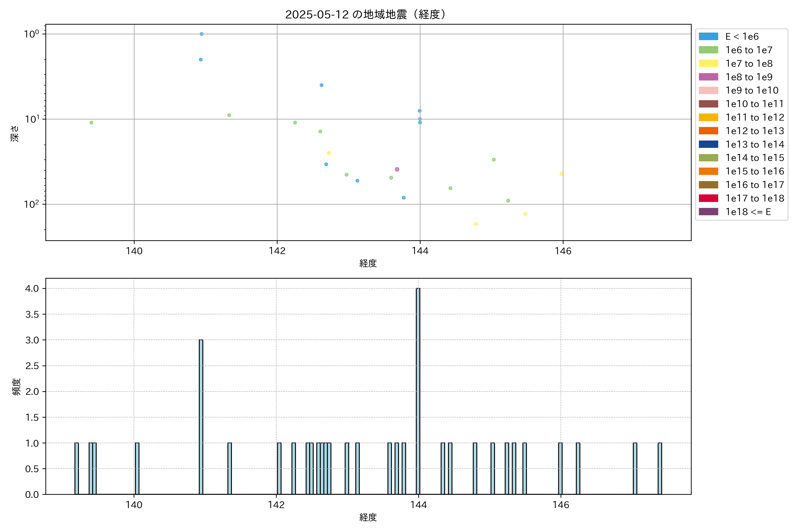This screenshot has width=798, height=532.
Task: Click the yellow '1e7 to 1e8' legend swatch
Action: coord(708,63)
